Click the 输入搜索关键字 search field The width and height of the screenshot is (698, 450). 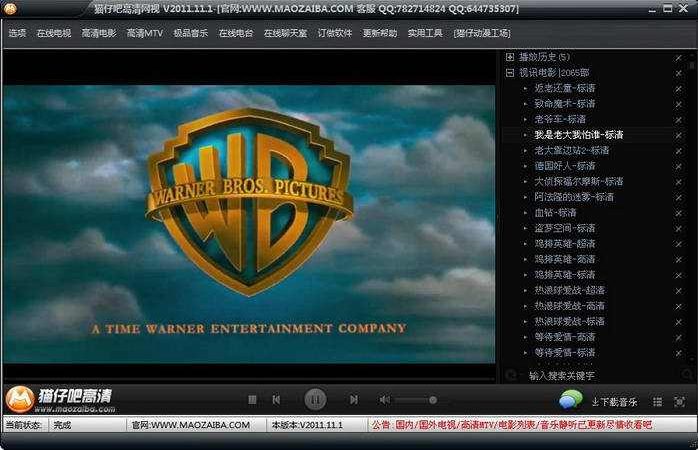(599, 376)
